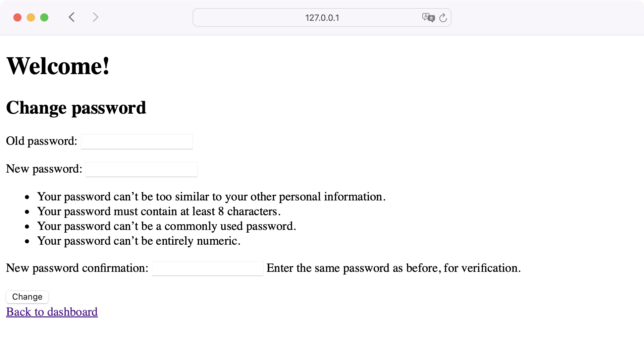The image size is (644, 362).
Task: Select the commonly used password rule text
Action: click(167, 226)
